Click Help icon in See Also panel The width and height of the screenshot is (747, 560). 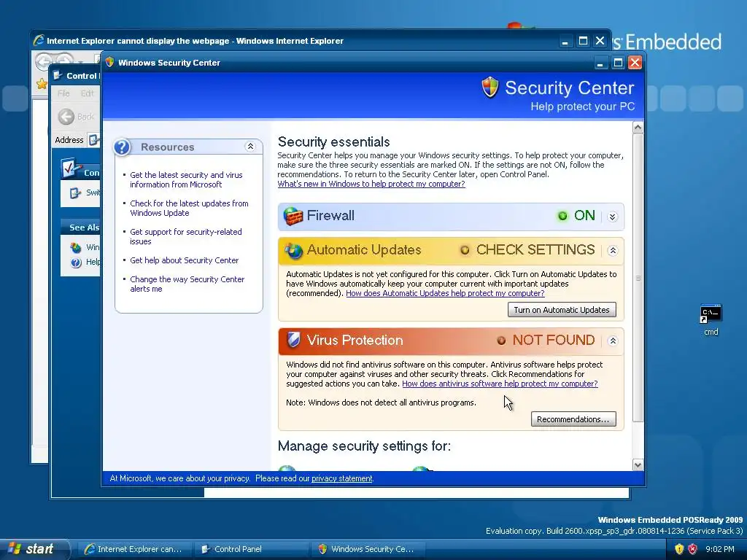76,262
